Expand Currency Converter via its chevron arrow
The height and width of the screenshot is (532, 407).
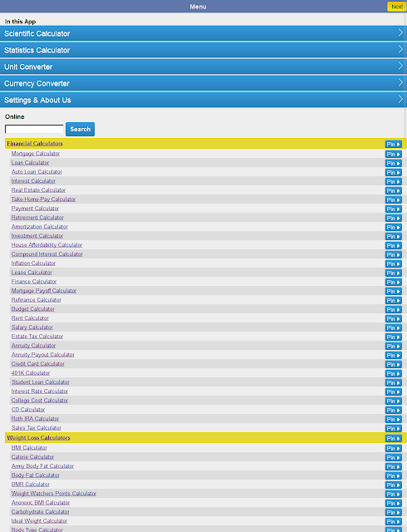(400, 82)
